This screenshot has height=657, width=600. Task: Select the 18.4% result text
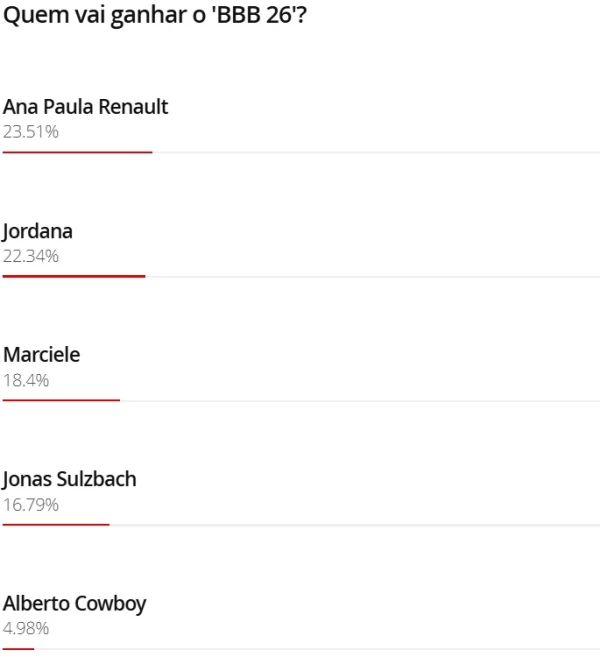pyautogui.click(x=26, y=380)
